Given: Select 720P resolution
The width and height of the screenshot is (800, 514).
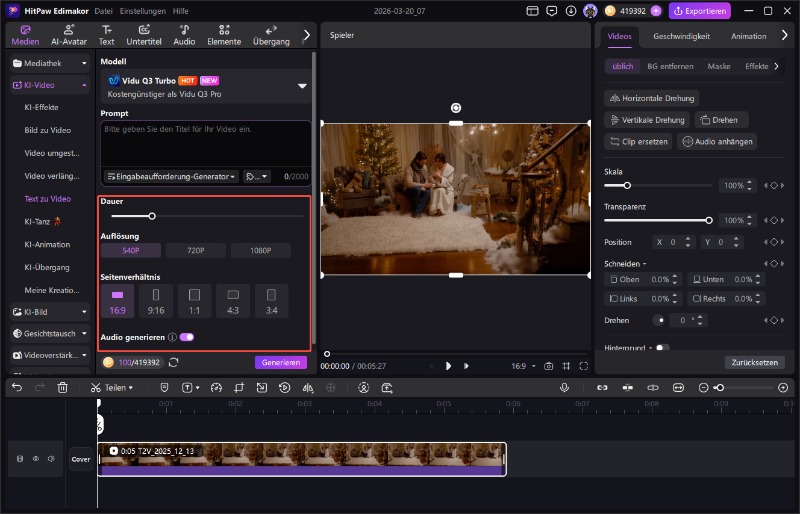Looking at the screenshot, I should (x=195, y=251).
